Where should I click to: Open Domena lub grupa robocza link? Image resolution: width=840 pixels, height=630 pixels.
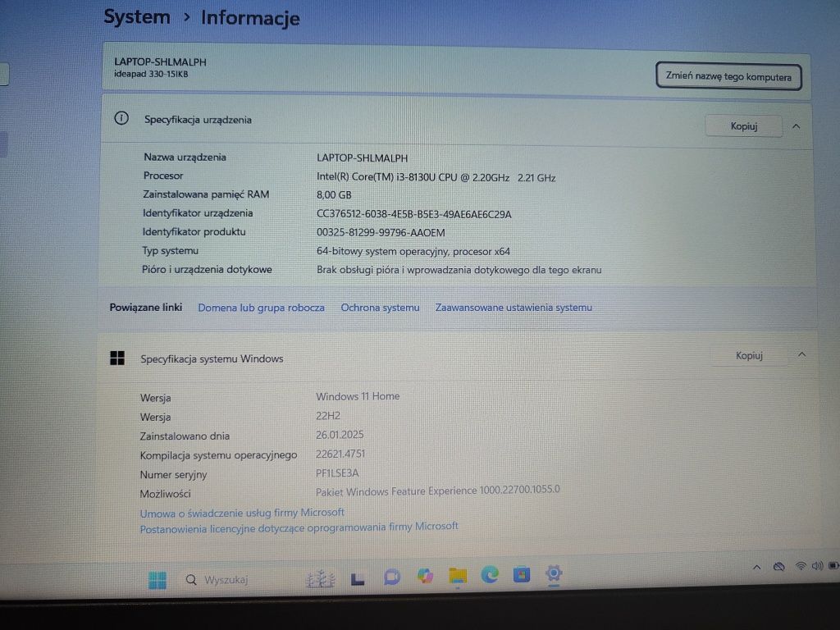pyautogui.click(x=262, y=308)
